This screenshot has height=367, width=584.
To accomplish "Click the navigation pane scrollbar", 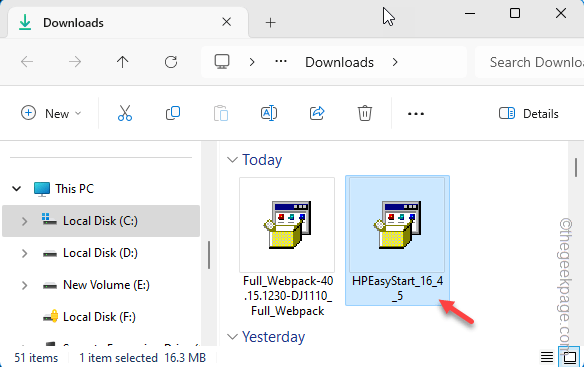I will pos(209,255).
